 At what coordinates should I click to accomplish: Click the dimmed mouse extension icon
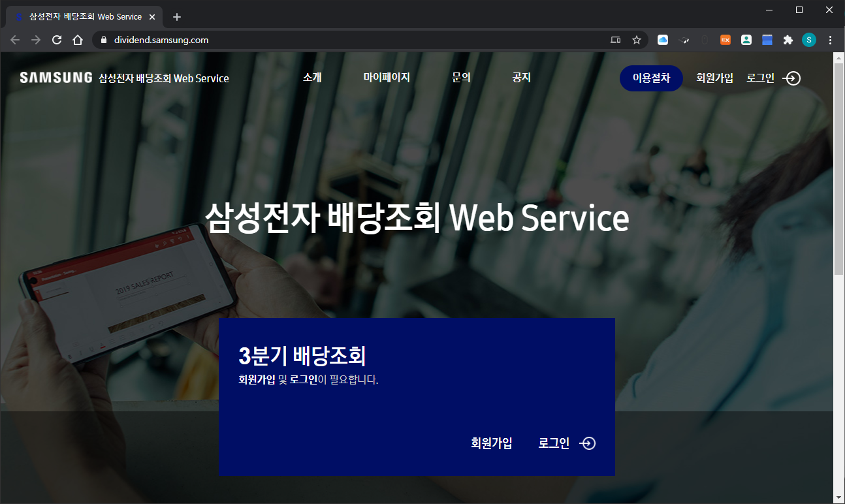tap(705, 40)
